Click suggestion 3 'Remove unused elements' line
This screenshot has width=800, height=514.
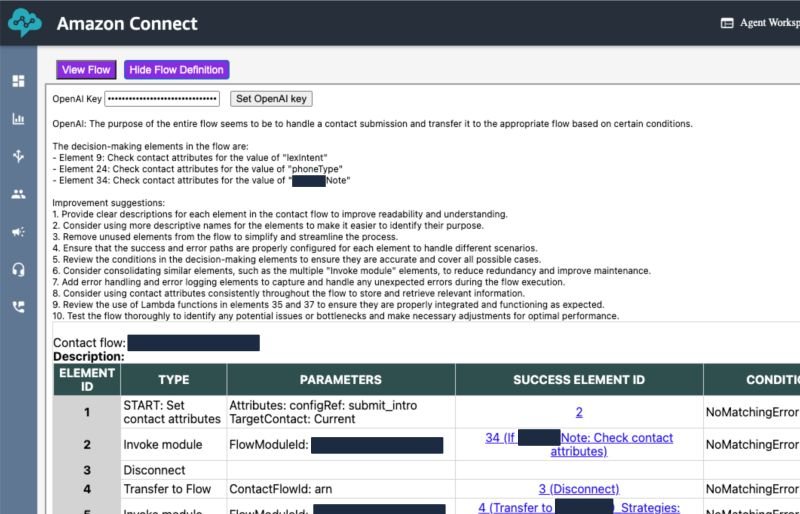tap(225, 237)
